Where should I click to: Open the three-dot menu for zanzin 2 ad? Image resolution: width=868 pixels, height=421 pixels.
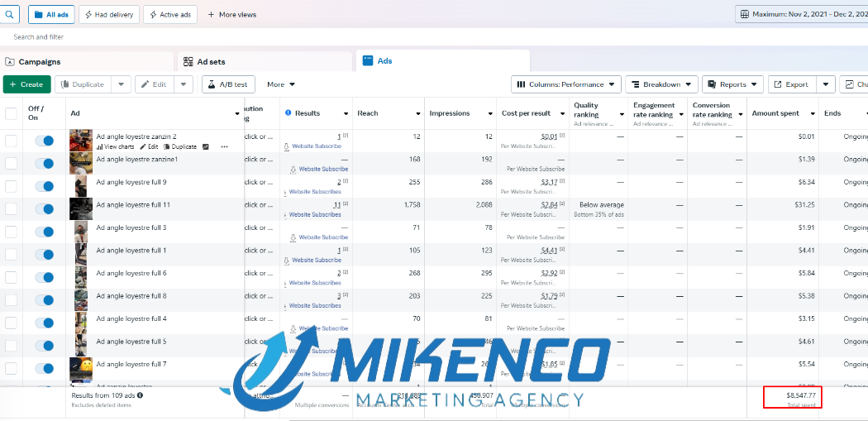tap(224, 146)
